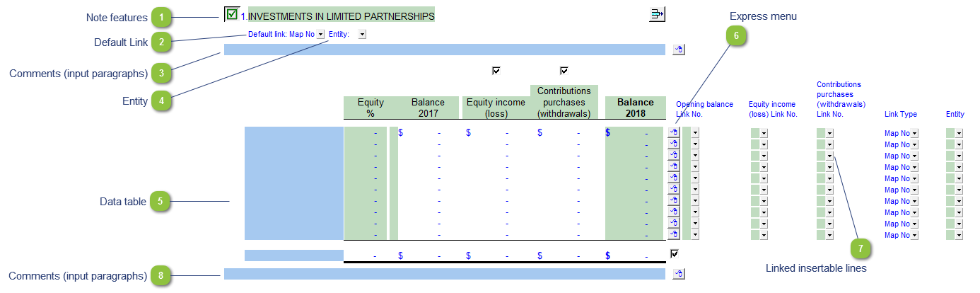The height and width of the screenshot is (293, 980).
Task: Open the Default link Map No dropdown
Action: 320,34
